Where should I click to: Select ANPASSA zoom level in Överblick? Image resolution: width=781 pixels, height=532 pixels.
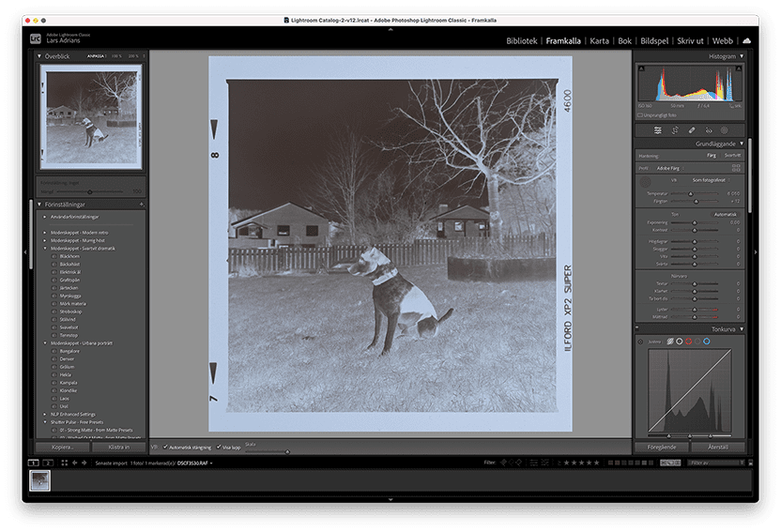pyautogui.click(x=96, y=56)
